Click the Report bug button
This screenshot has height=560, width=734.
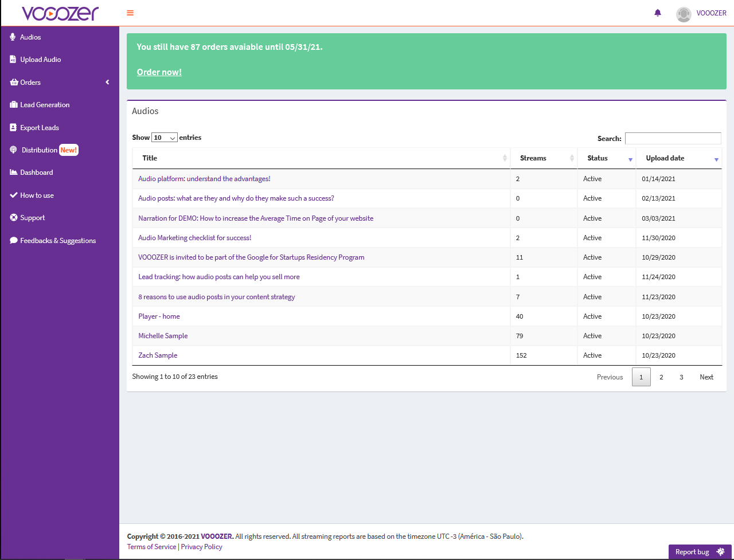[x=700, y=552]
